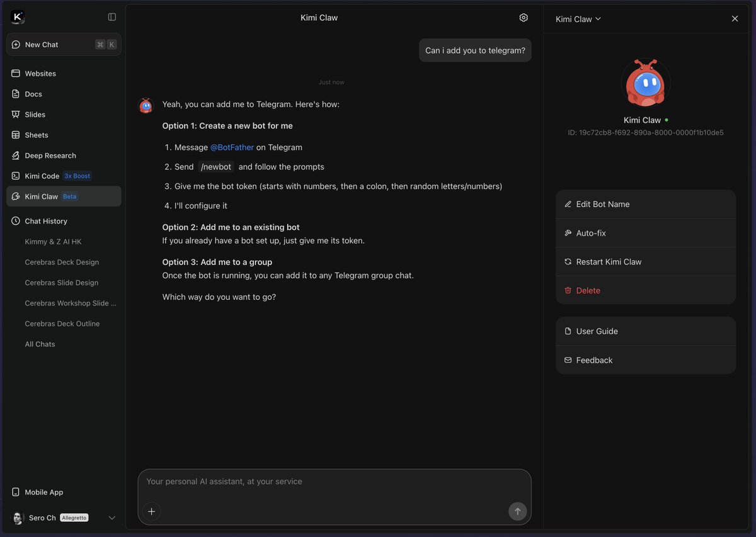This screenshot has height=537, width=756.
Task: Click the Feedback envelope icon
Action: (x=568, y=360)
